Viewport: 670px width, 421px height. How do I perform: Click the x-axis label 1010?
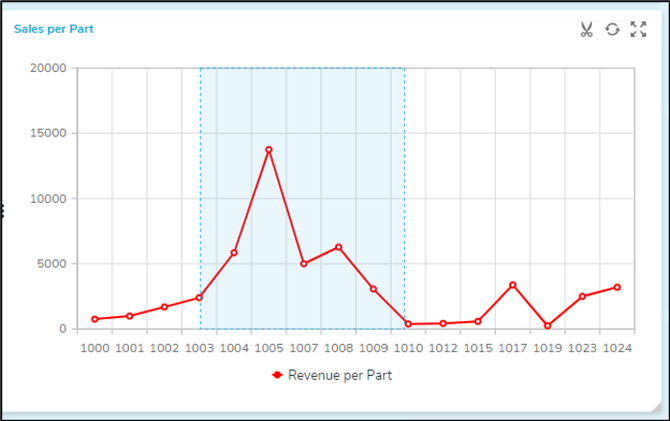click(408, 348)
